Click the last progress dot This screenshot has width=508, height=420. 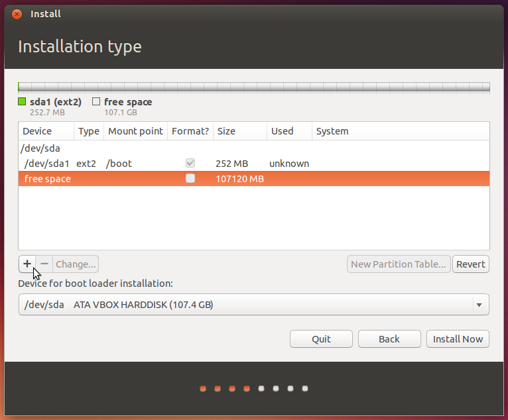coord(305,388)
